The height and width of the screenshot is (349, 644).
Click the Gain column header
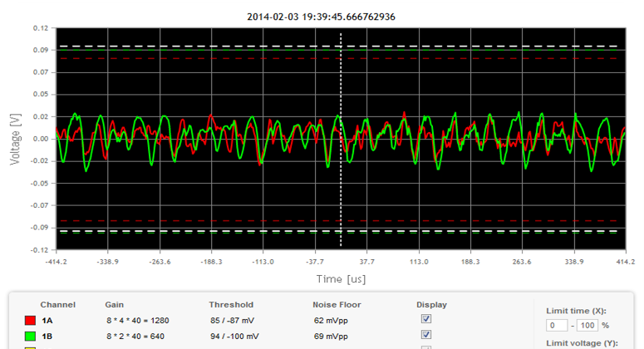[x=115, y=304]
